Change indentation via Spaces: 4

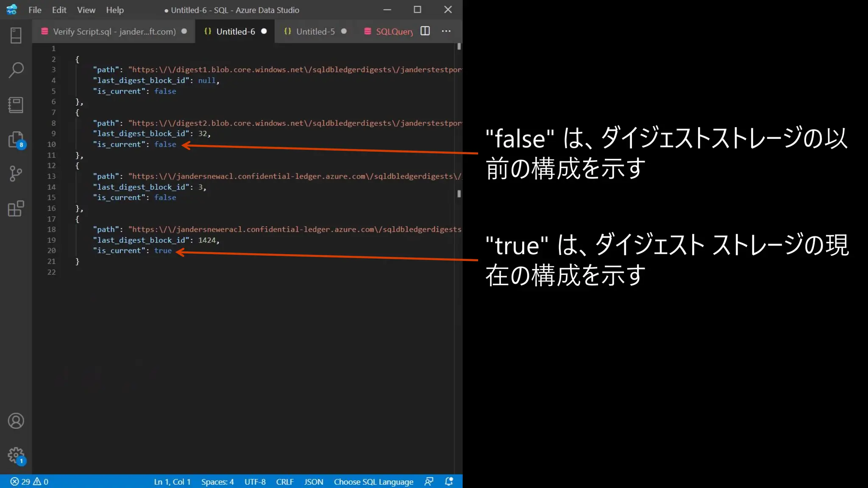(217, 482)
